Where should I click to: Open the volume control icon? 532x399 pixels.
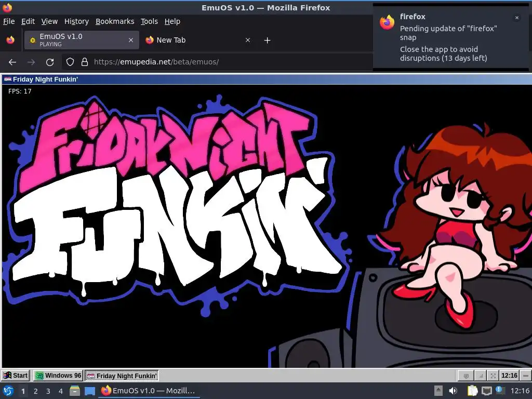[x=453, y=391]
